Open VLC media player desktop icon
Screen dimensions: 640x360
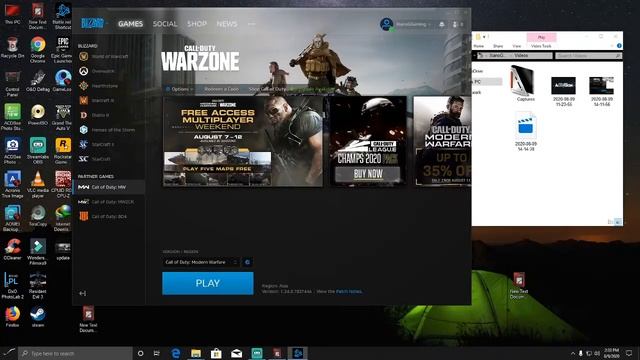(38, 184)
